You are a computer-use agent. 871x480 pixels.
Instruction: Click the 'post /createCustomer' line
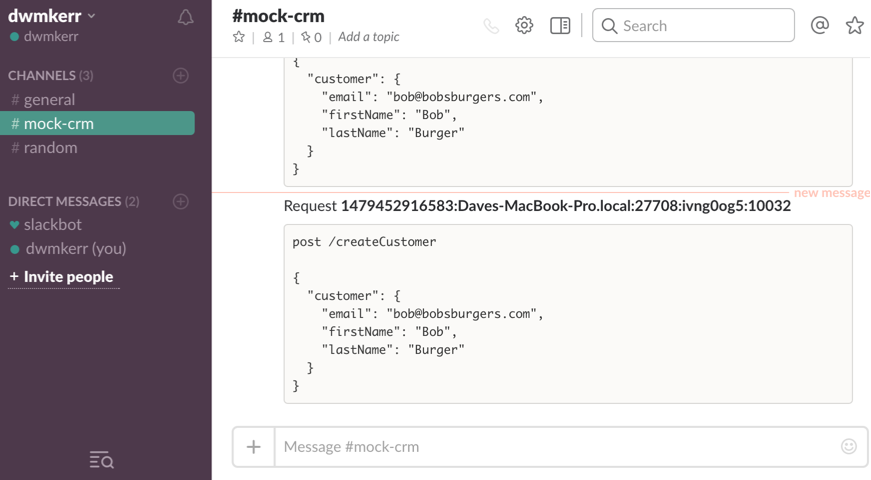(x=364, y=242)
